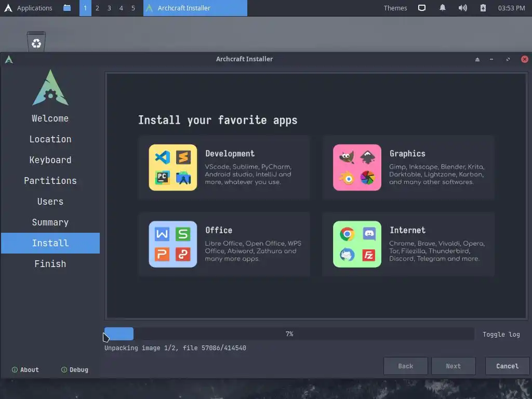Toggle log view of the installation
The width and height of the screenshot is (532, 399).
coord(501,334)
